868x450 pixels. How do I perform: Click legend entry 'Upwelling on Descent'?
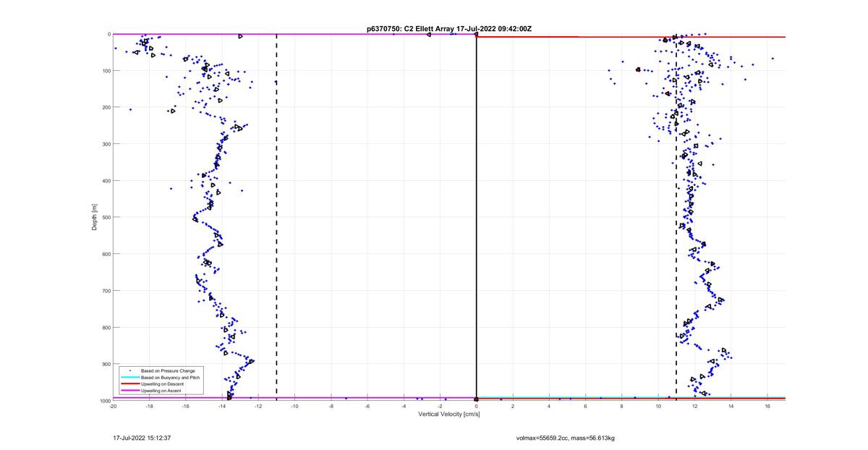click(162, 384)
